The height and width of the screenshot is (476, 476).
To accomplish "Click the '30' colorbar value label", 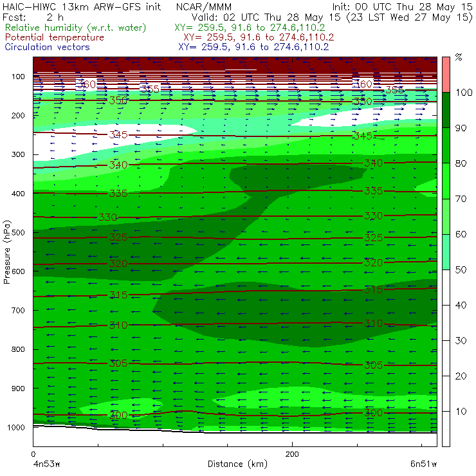I will tap(461, 341).
